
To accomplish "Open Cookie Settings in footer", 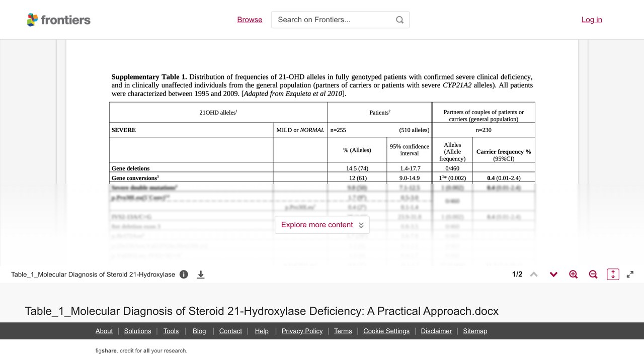I will pos(386,331).
